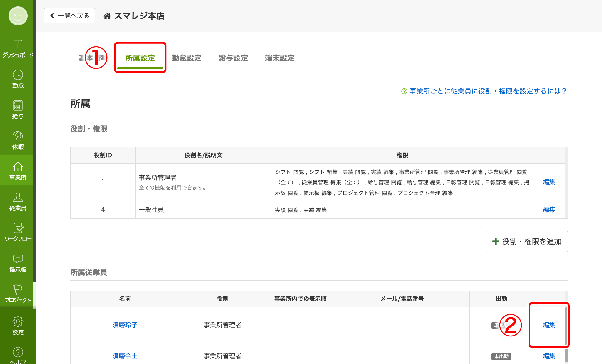The height and width of the screenshot is (364, 602).
Task: Edit the 一般社員 role row
Action: 549,210
